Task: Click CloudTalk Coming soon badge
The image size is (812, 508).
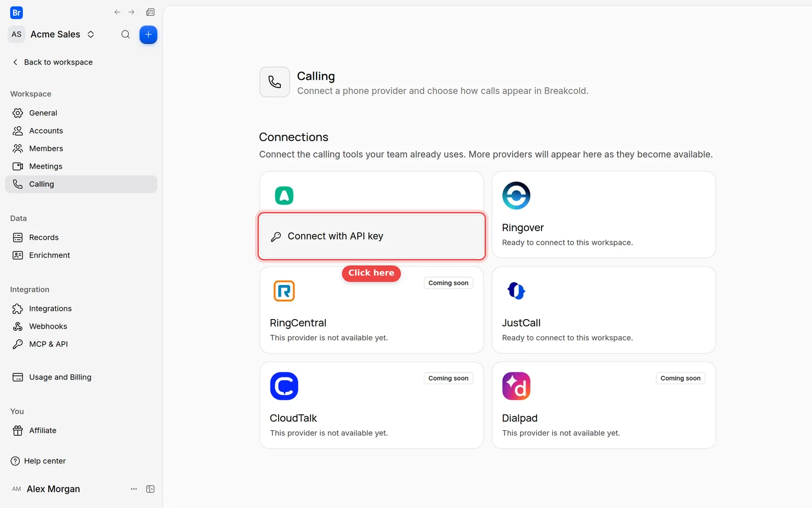Action: click(448, 378)
